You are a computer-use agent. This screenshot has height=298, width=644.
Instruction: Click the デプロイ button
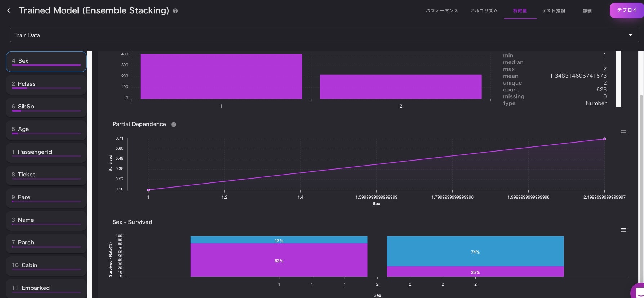pyautogui.click(x=627, y=10)
